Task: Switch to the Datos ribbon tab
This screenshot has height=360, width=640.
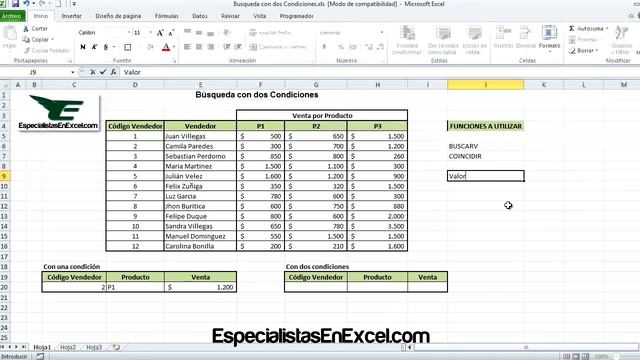Action: pos(200,16)
